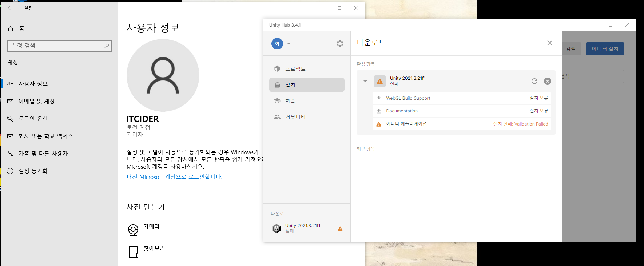Open 설정 동기화 in Settings sidebar
Screen dimensions: 644x266
59,171
